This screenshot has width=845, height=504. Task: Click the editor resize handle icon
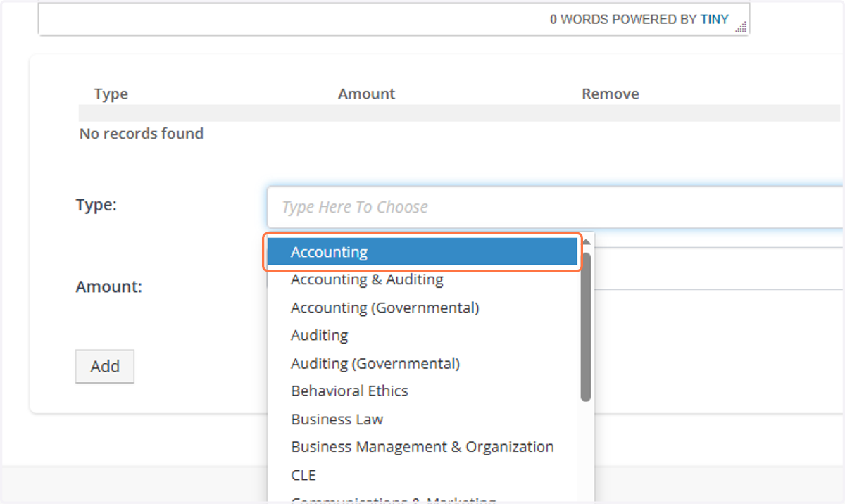point(740,27)
